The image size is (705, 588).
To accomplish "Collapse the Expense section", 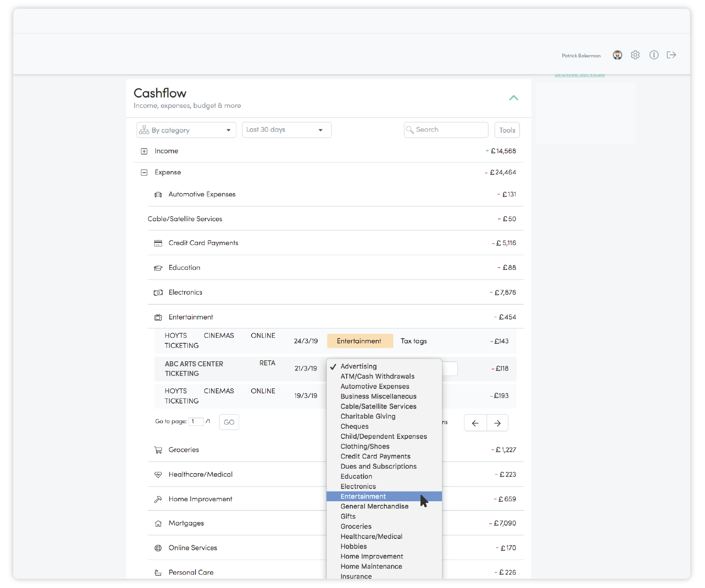I will tap(144, 173).
